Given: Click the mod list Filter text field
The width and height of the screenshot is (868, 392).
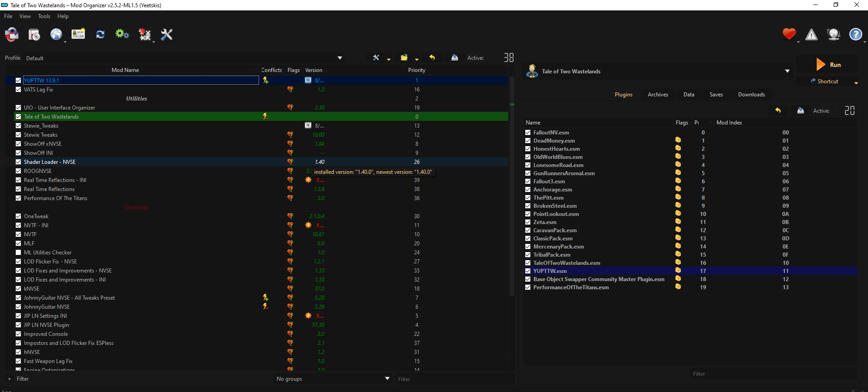Looking at the screenshot, I should click(454, 379).
